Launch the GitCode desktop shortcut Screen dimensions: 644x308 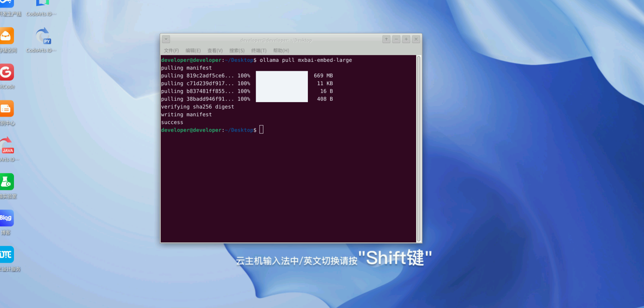[6, 72]
